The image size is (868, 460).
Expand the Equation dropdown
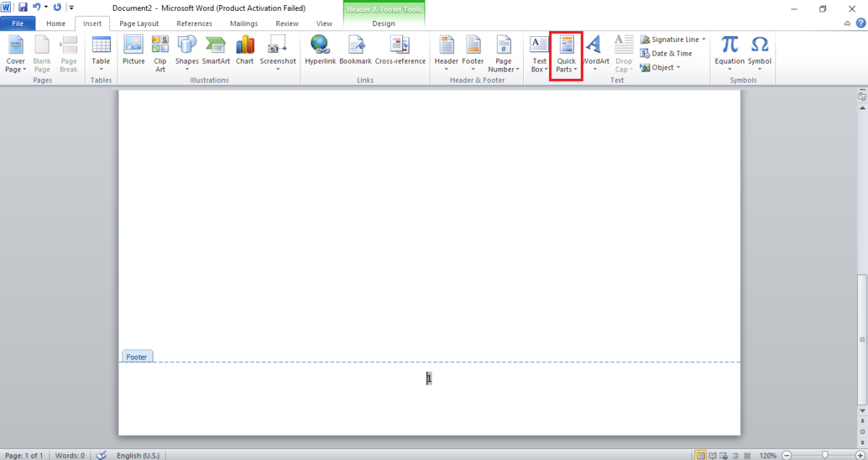pyautogui.click(x=730, y=55)
